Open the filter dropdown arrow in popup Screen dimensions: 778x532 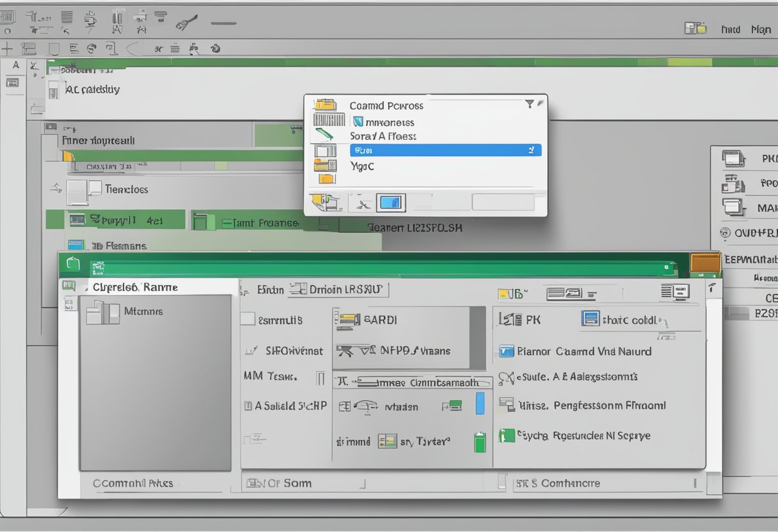529,104
